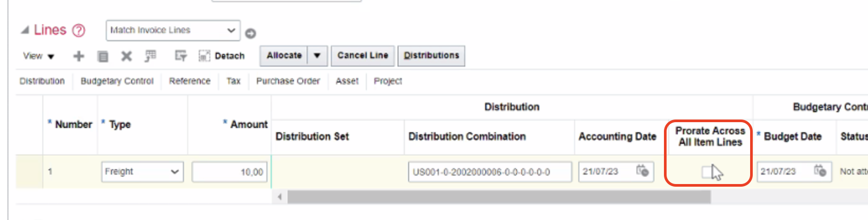Switch to the Purchase Order tab
This screenshot has height=220, width=868.
288,81
